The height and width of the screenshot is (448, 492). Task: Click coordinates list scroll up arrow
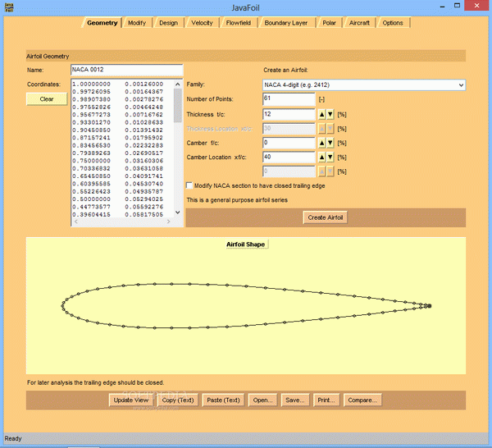coord(178,85)
